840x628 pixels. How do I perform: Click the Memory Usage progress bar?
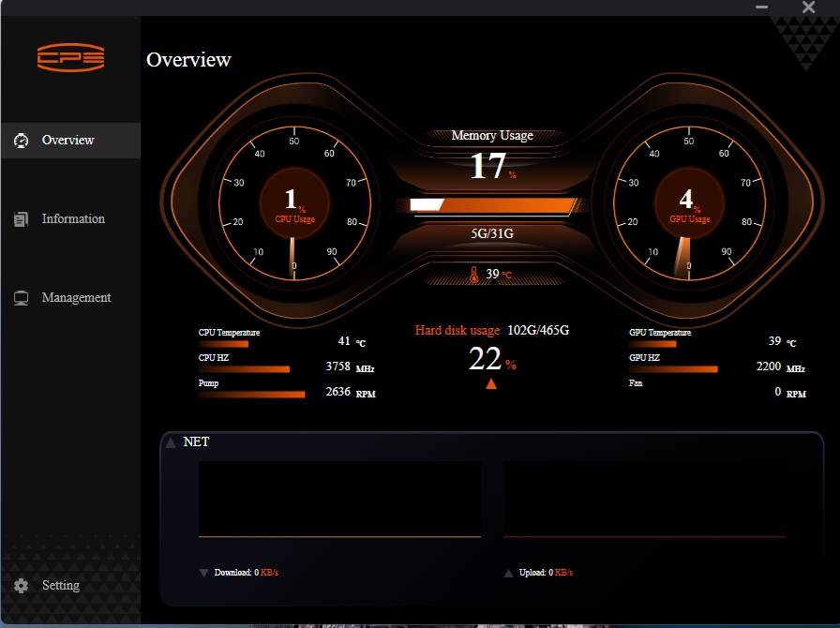492,206
